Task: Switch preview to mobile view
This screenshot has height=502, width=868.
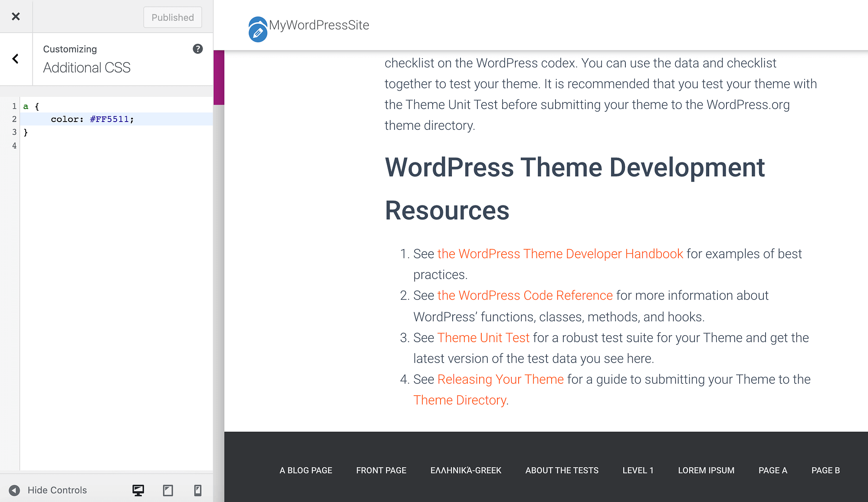Action: (198, 490)
